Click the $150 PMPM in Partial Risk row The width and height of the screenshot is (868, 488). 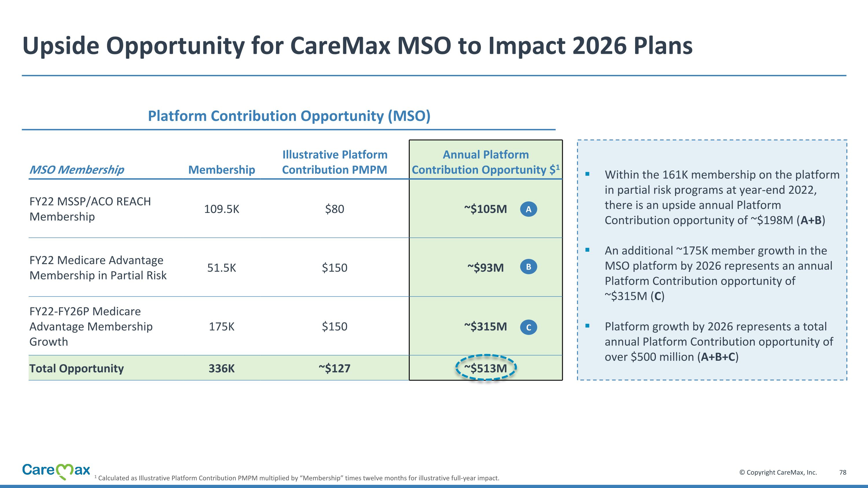tap(334, 268)
